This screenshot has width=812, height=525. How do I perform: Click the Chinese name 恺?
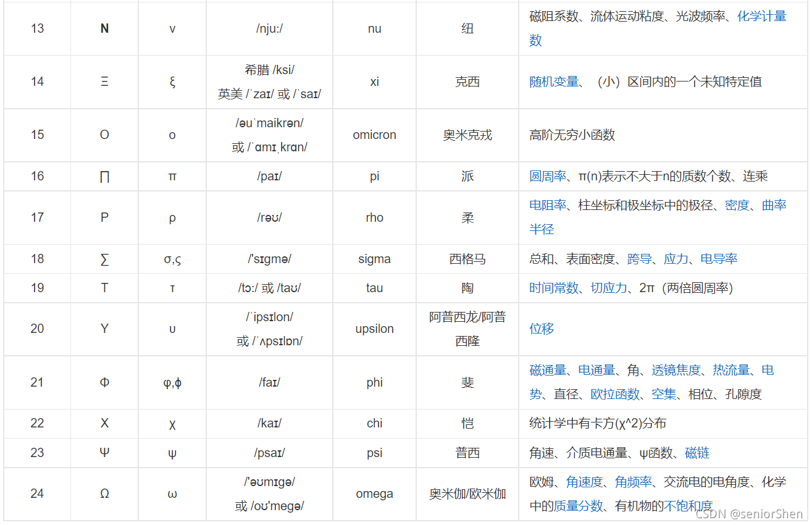467,423
